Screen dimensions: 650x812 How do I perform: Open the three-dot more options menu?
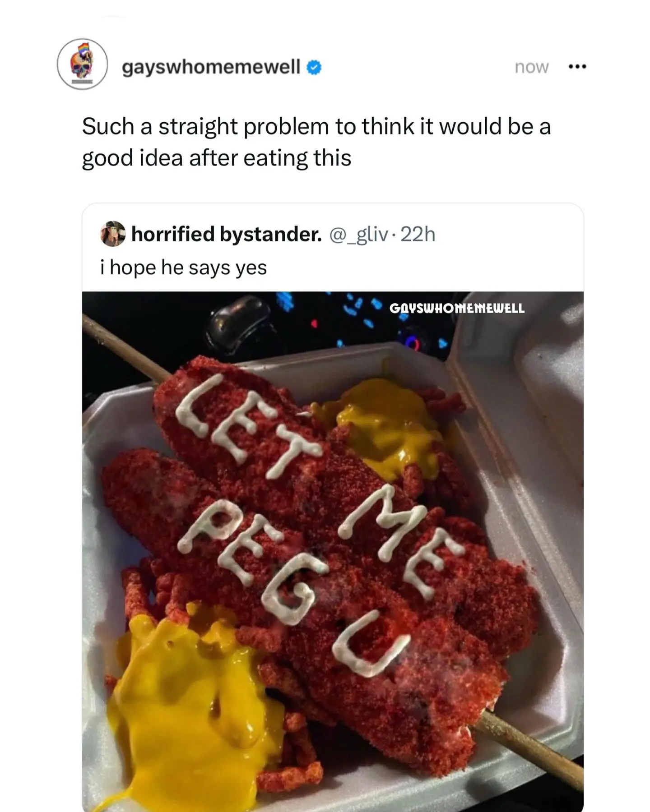[577, 67]
